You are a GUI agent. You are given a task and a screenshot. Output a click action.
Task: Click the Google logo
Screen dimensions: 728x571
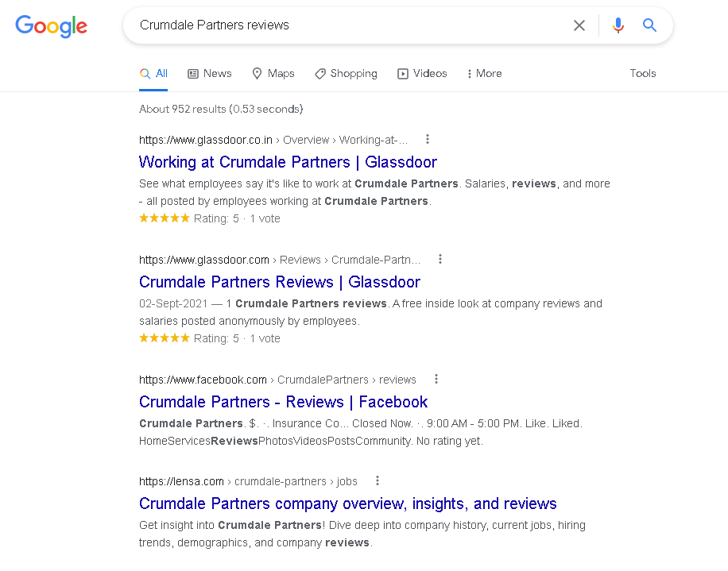[x=51, y=26]
